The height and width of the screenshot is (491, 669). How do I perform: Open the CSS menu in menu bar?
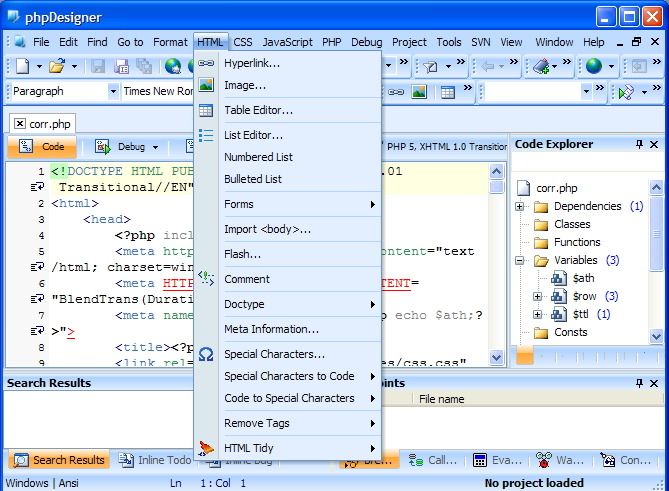click(243, 42)
